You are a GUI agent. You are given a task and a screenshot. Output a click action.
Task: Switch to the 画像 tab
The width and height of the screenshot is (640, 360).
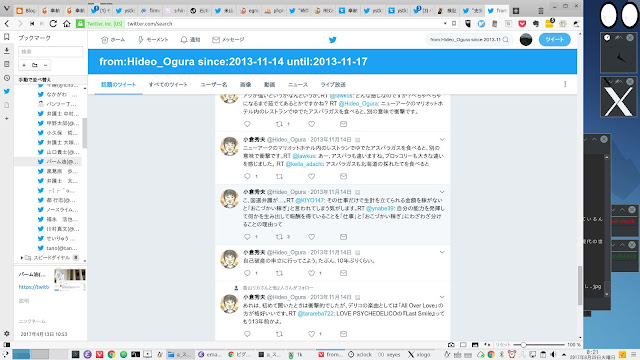click(x=245, y=84)
